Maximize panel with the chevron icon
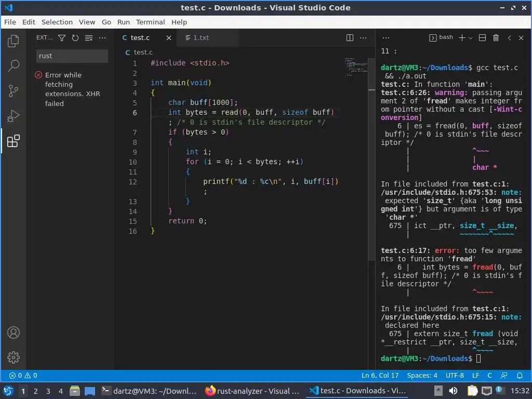The image size is (532, 399). point(509,37)
